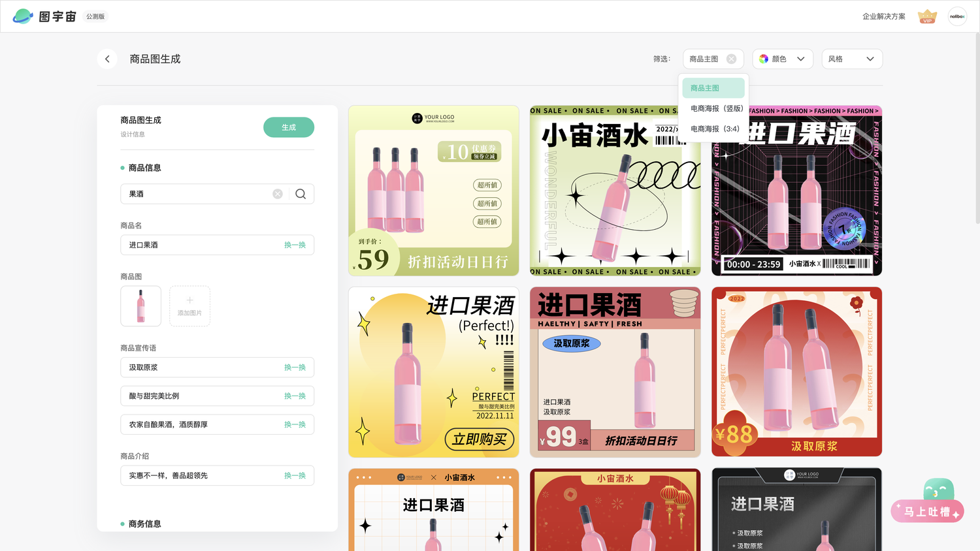Swap the 进口果酒 product name
Image resolution: width=980 pixels, height=551 pixels.
click(x=295, y=245)
